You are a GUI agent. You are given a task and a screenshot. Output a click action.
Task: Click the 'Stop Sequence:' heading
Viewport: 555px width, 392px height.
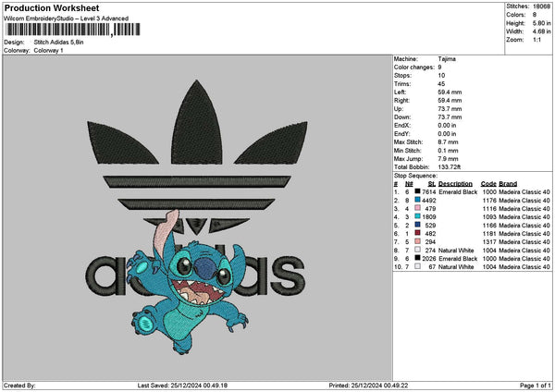(x=416, y=176)
